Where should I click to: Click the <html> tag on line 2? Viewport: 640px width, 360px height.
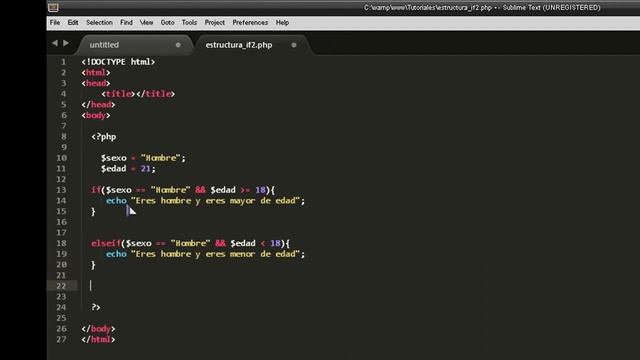click(x=96, y=73)
